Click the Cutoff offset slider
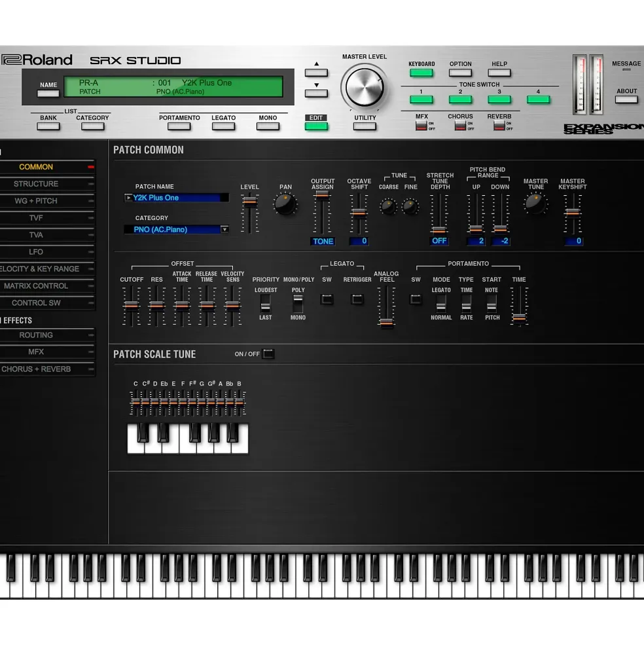This screenshot has height=645, width=644. click(x=131, y=306)
